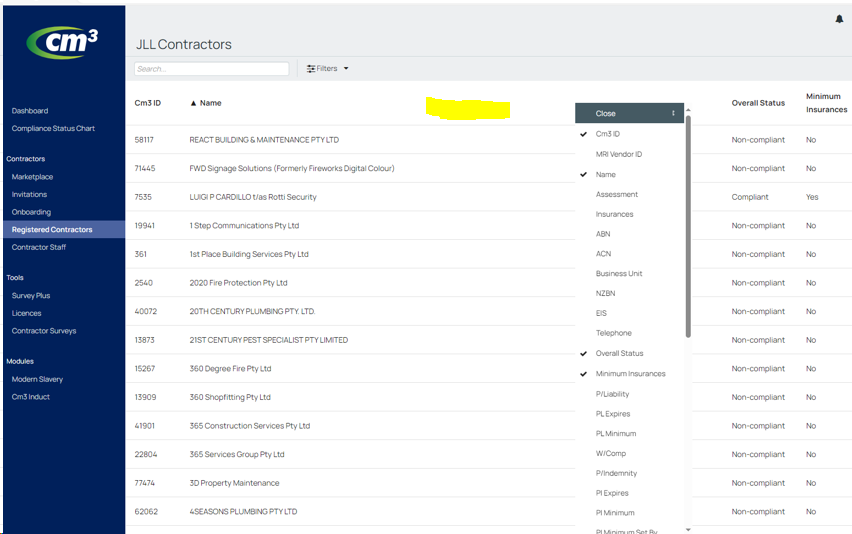Enable the ACN column
This screenshot has width=852, height=534.
(x=603, y=254)
